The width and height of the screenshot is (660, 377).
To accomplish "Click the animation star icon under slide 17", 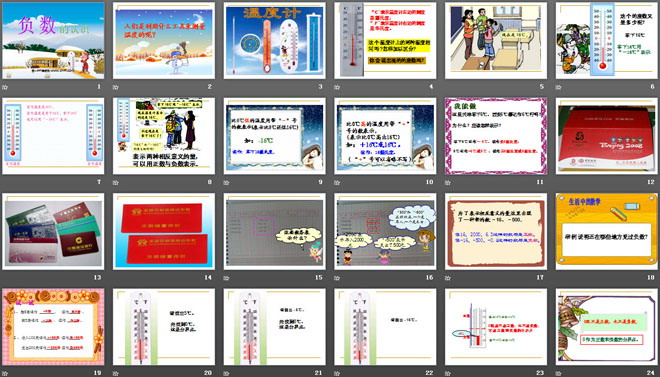I will pos(448,278).
